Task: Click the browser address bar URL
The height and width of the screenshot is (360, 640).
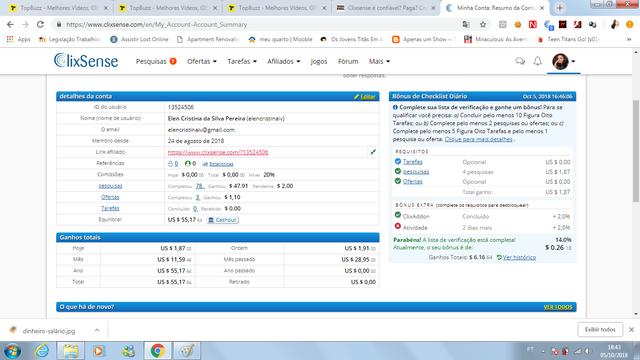Action: pos(157,24)
